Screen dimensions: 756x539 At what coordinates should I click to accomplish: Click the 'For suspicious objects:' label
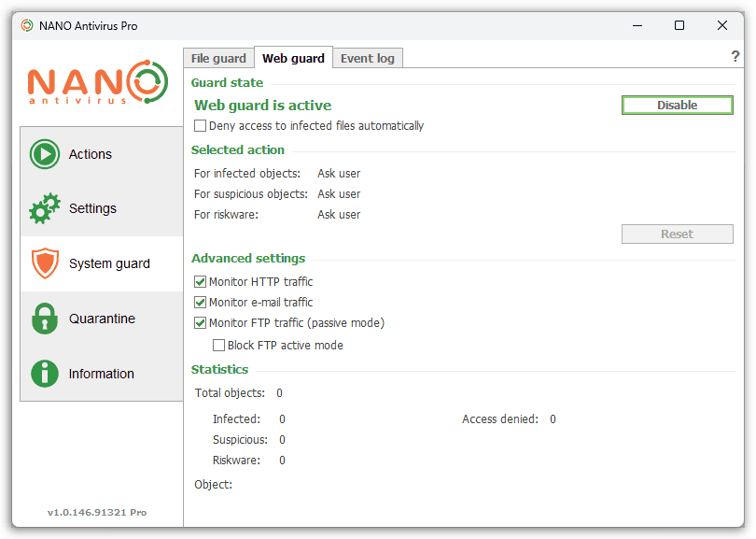pyautogui.click(x=251, y=194)
